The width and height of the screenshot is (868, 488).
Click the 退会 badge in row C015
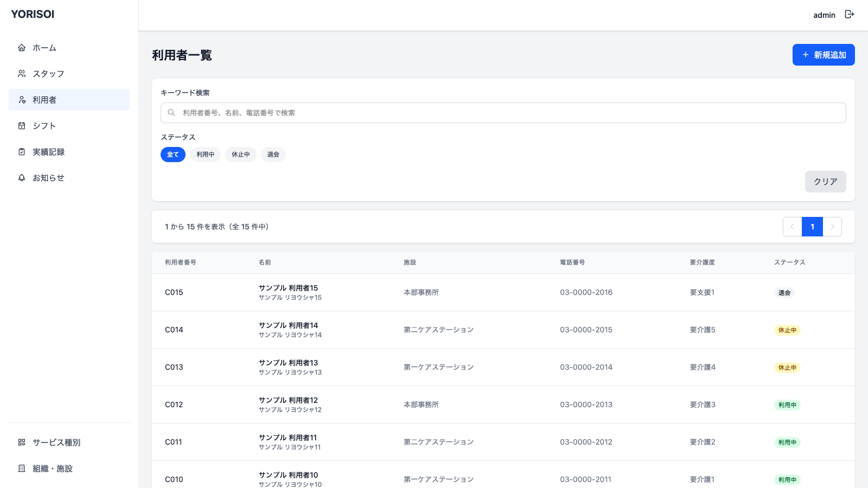click(784, 293)
